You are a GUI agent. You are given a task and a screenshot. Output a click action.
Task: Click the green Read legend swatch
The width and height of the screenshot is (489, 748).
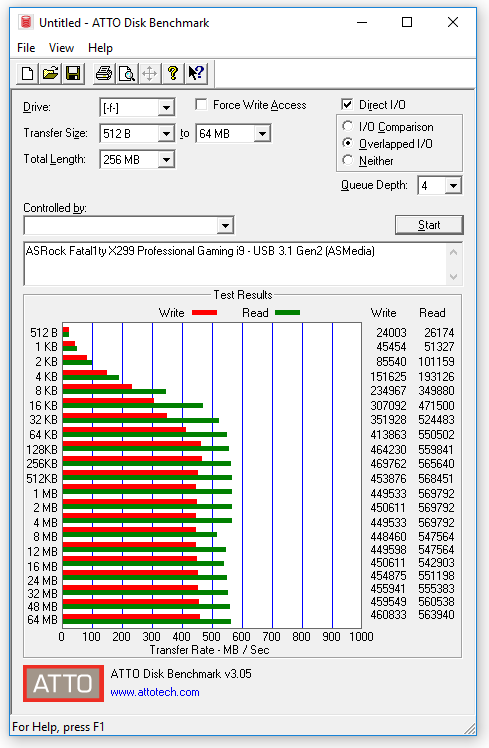288,313
